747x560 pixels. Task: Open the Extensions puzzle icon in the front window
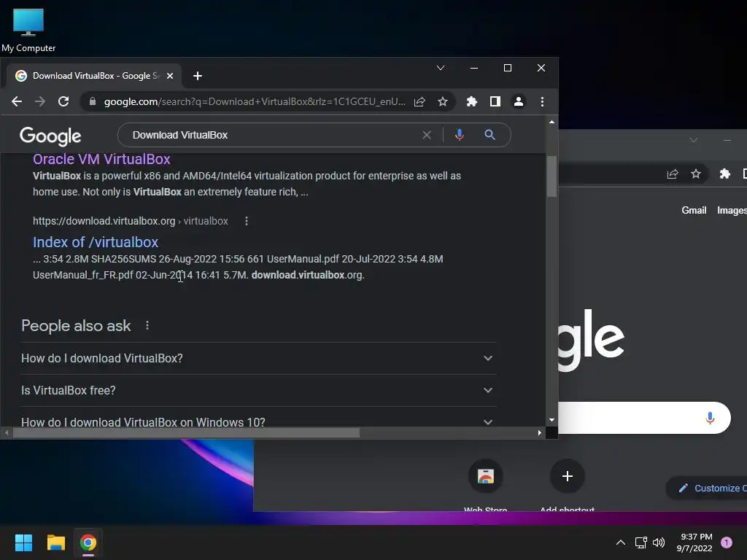pos(472,101)
